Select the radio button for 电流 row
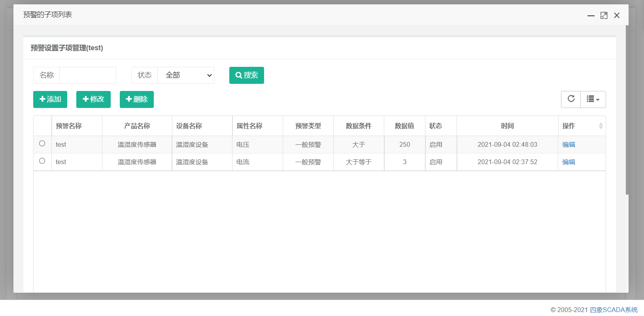Screen dimensions: 644x316 click(42, 161)
